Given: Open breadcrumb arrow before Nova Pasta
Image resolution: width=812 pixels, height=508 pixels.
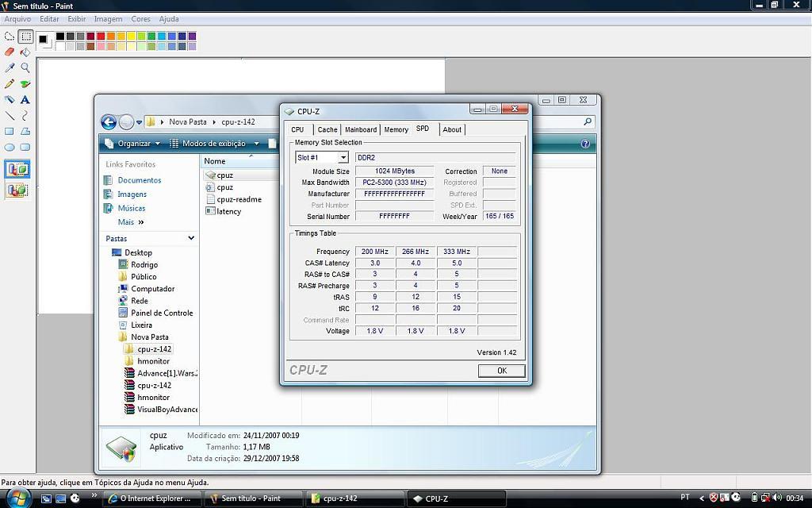Looking at the screenshot, I should coord(162,122).
